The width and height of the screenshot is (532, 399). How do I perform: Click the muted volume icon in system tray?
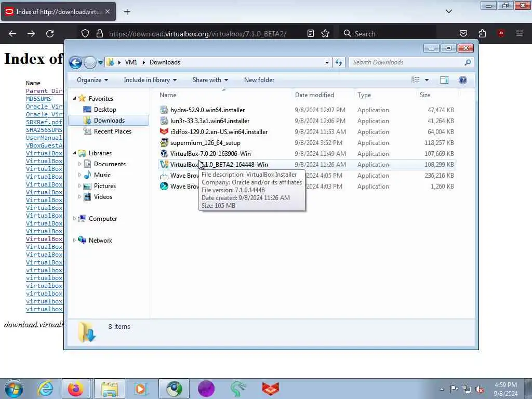point(480,390)
